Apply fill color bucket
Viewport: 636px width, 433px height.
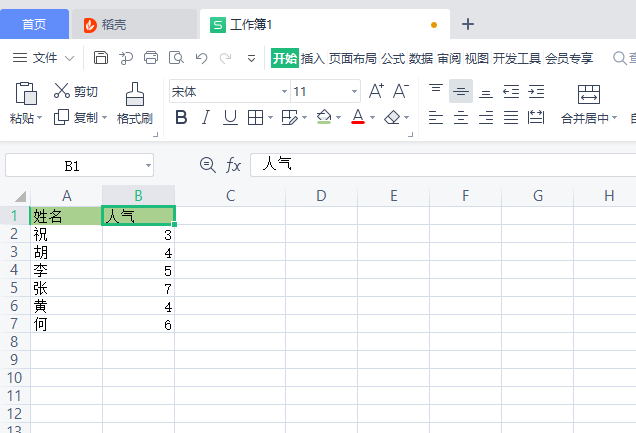(324, 117)
